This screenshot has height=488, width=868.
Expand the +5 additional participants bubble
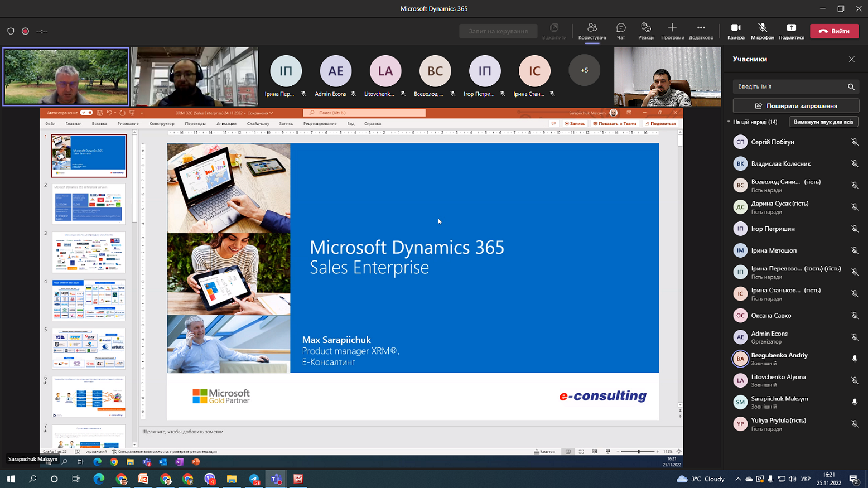584,70
